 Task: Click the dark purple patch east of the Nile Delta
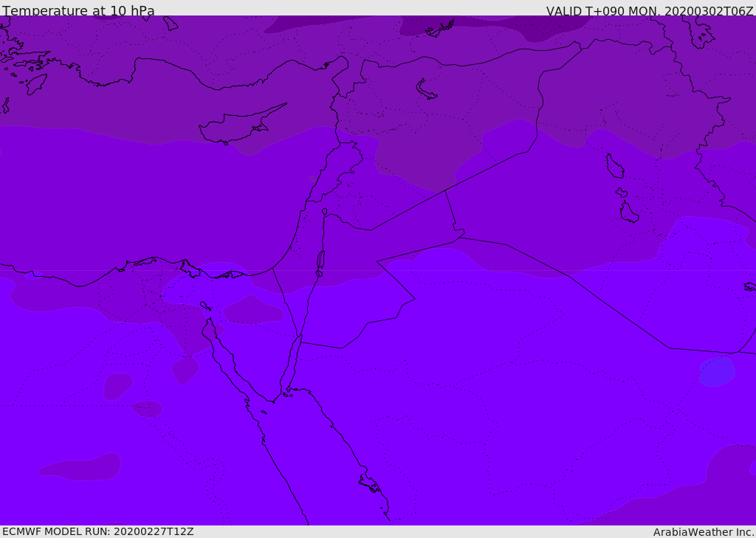tap(252, 311)
